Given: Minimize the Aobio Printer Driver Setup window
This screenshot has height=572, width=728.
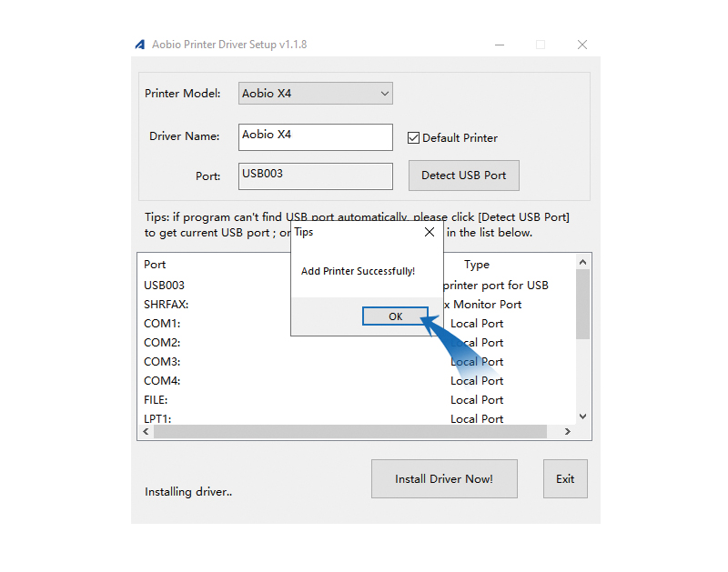Looking at the screenshot, I should 500,45.
